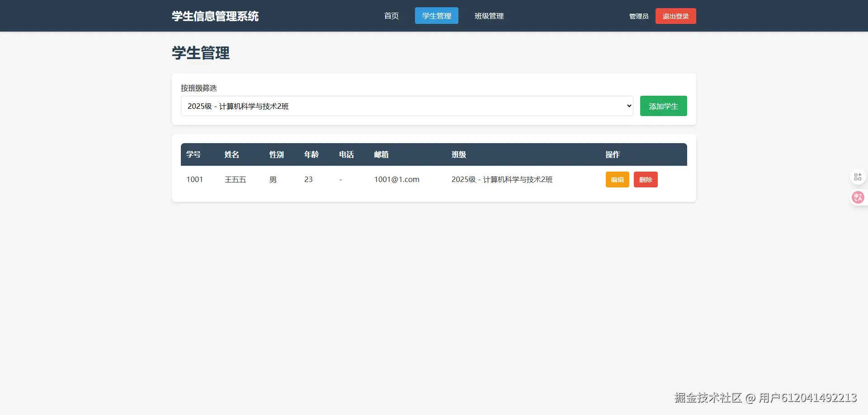
Task: Click the 添加学生 button
Action: click(663, 106)
